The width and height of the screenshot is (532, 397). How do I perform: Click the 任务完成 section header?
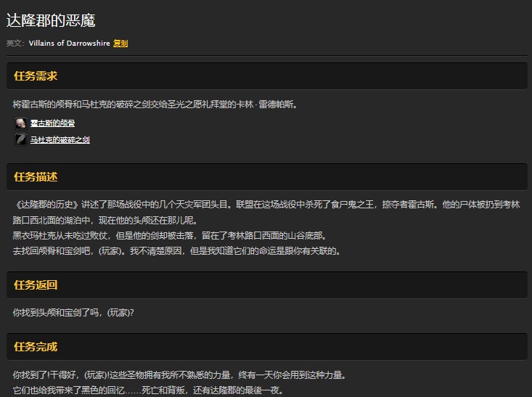(266, 347)
